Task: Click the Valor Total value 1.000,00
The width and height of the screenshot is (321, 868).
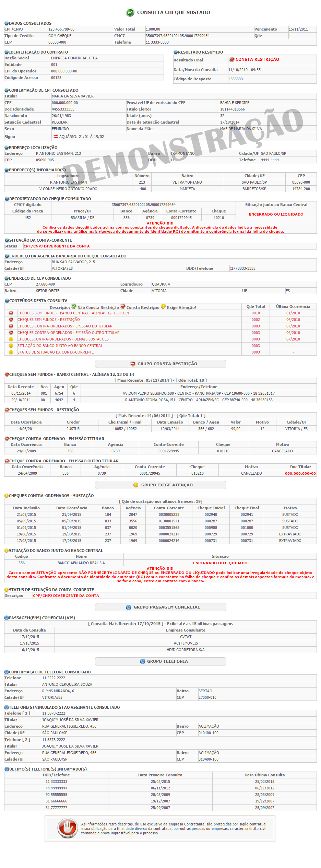Action: click(x=153, y=30)
